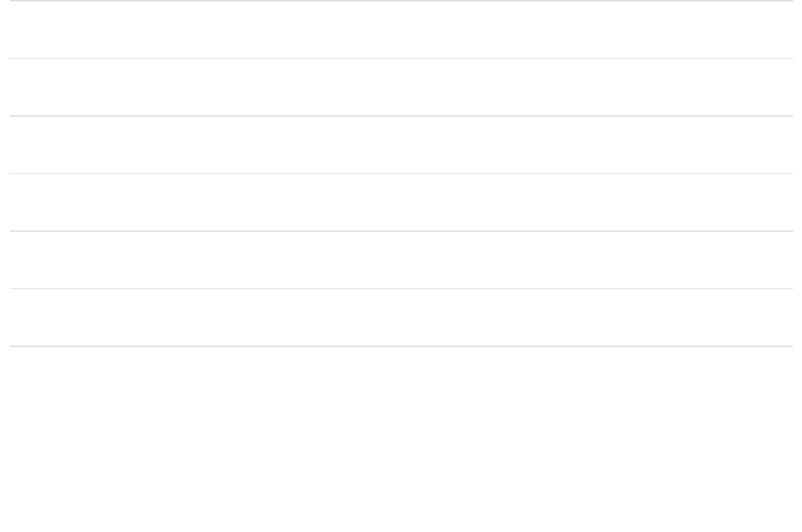Click the top border line above first row

[x=401, y=1]
